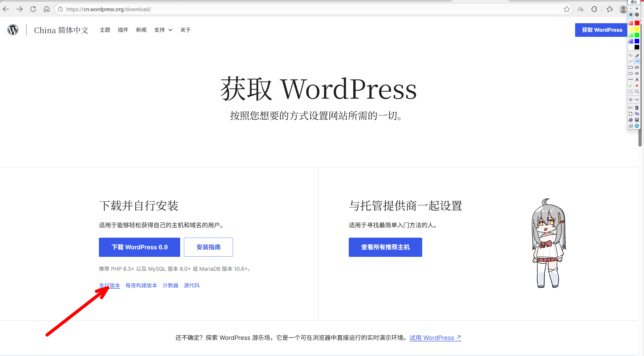Select the freehand squiggle line tool
The height and width of the screenshot is (356, 644).
(x=631, y=55)
